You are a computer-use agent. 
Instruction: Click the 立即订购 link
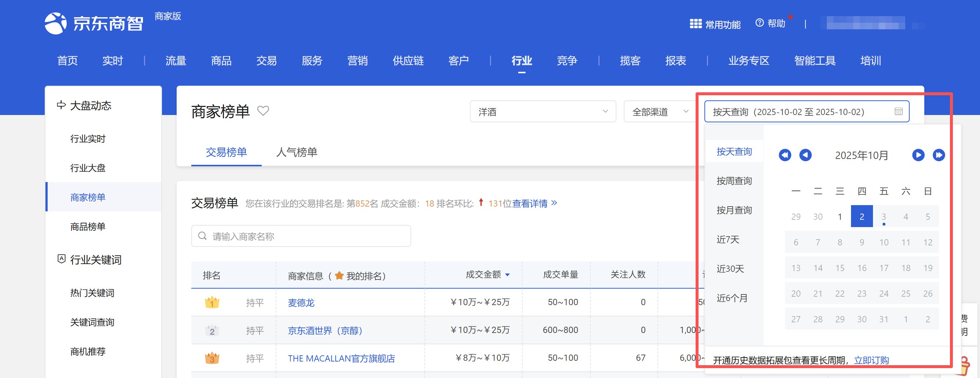pyautogui.click(x=871, y=360)
